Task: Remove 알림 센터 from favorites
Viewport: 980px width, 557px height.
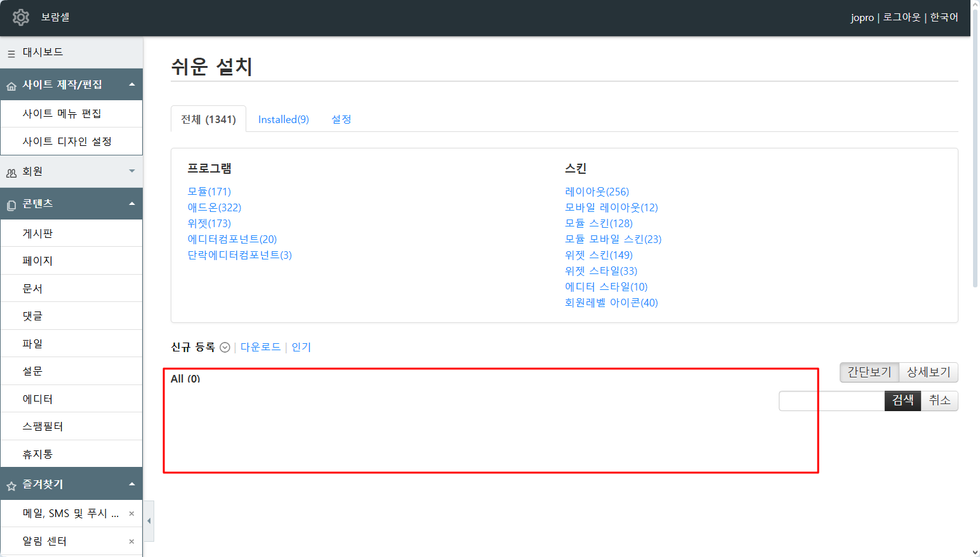Action: click(x=131, y=541)
